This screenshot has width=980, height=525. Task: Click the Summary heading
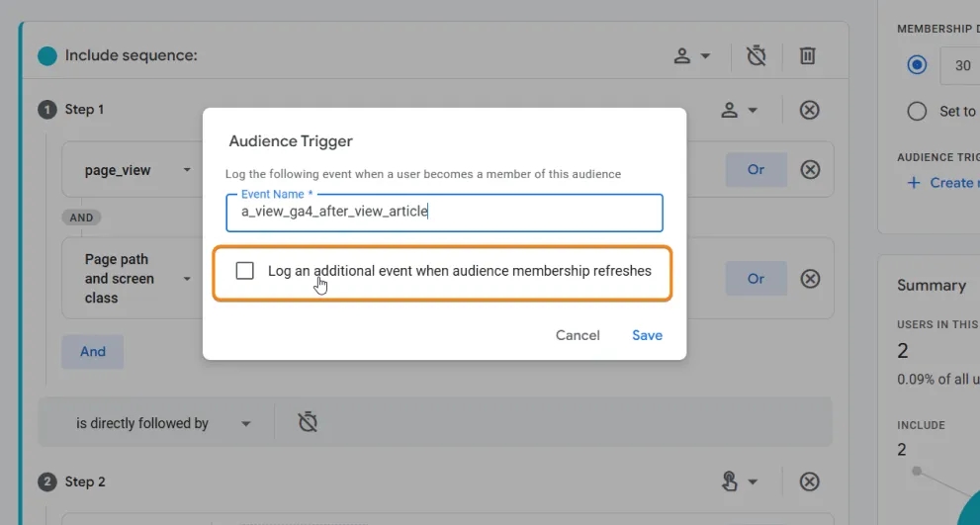[932, 285]
